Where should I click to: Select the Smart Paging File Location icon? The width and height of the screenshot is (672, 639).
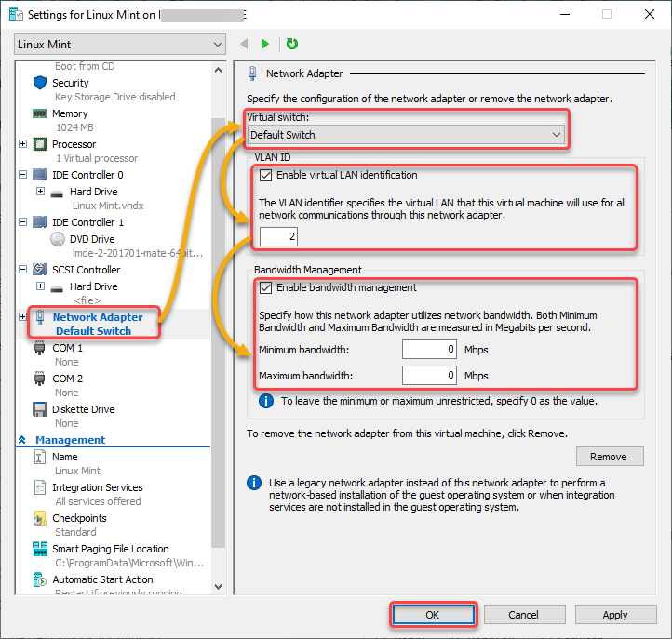tap(40, 549)
